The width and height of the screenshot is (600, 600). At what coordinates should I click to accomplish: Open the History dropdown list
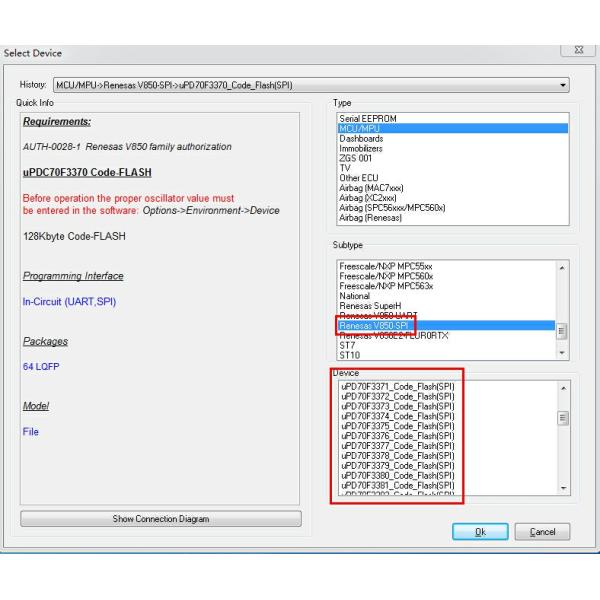[x=563, y=85]
